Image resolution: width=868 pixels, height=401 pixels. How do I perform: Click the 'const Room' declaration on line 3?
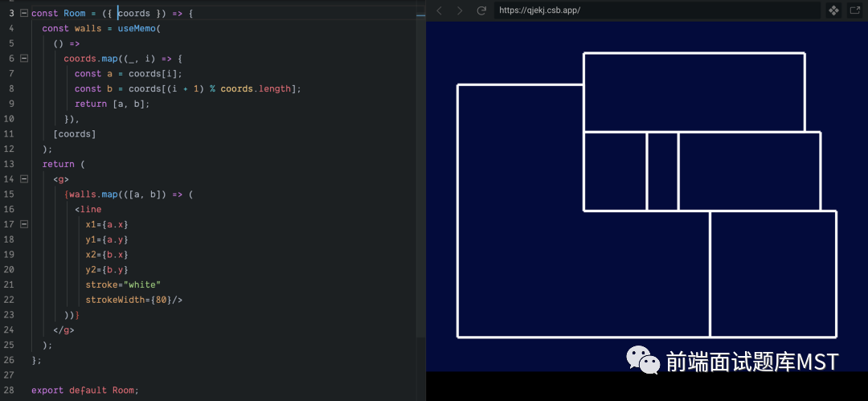[58, 14]
